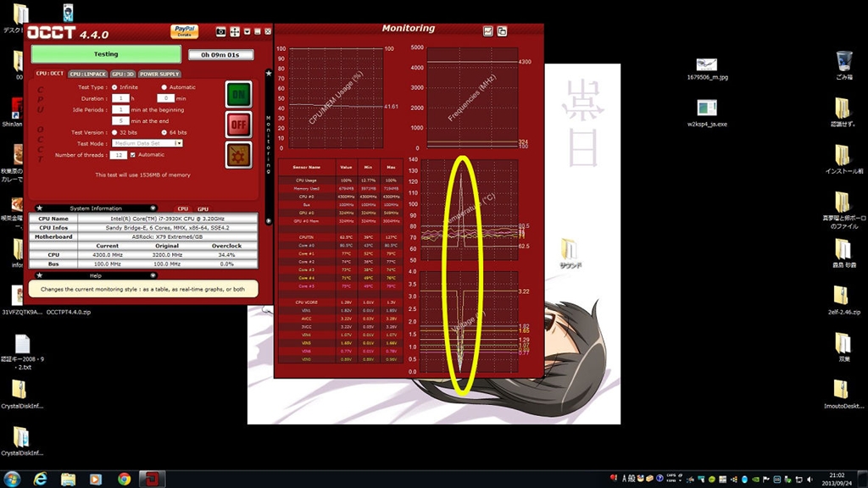The height and width of the screenshot is (488, 868).
Task: Click the Windows Start button
Action: (x=12, y=479)
